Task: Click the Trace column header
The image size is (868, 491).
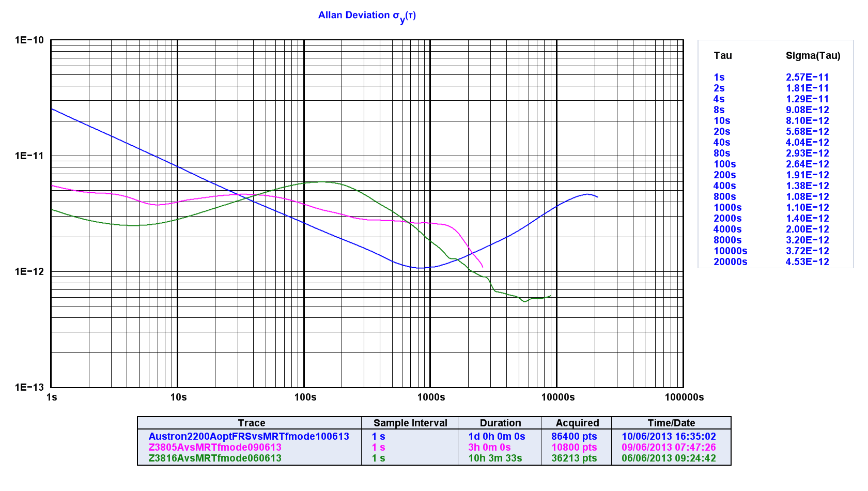Action: click(x=252, y=423)
